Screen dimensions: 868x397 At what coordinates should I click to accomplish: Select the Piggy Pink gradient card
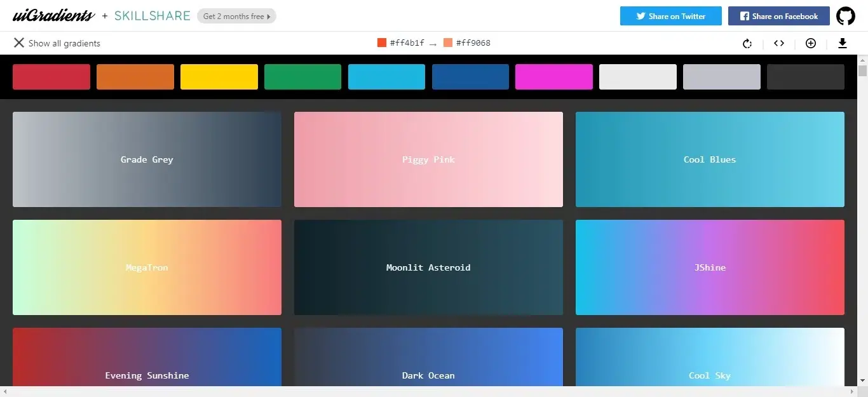[428, 159]
